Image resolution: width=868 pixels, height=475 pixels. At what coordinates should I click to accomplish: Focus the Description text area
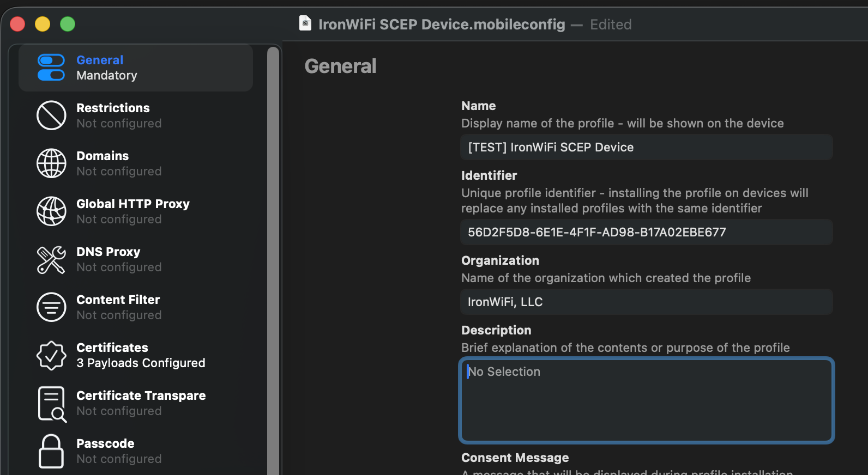pyautogui.click(x=646, y=400)
